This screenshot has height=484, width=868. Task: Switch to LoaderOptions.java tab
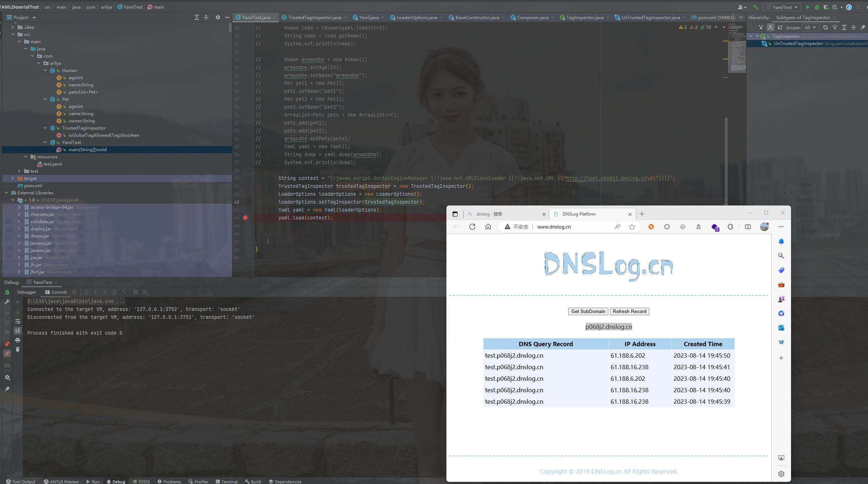pyautogui.click(x=417, y=17)
